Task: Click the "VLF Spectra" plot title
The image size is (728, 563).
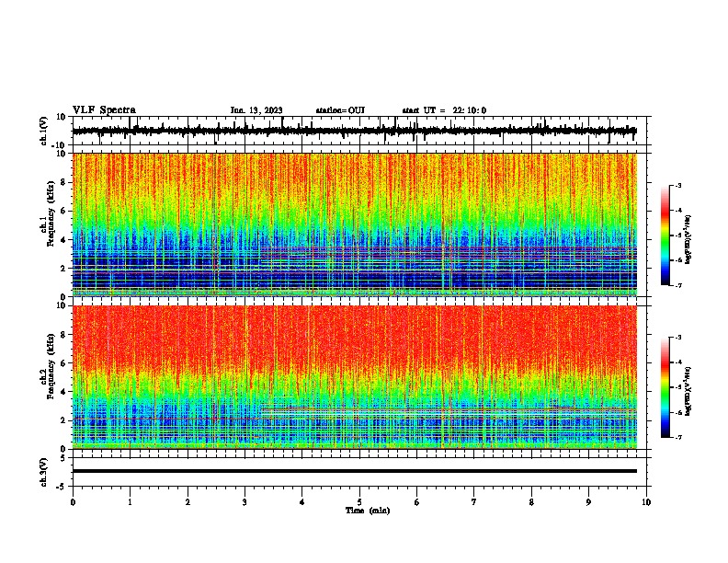Action: (x=104, y=110)
